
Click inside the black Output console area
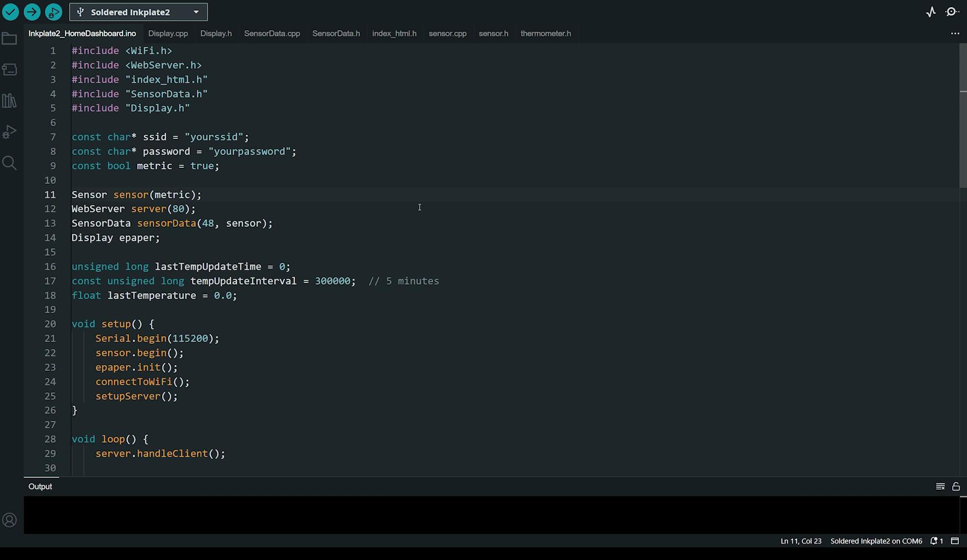tap(492, 515)
